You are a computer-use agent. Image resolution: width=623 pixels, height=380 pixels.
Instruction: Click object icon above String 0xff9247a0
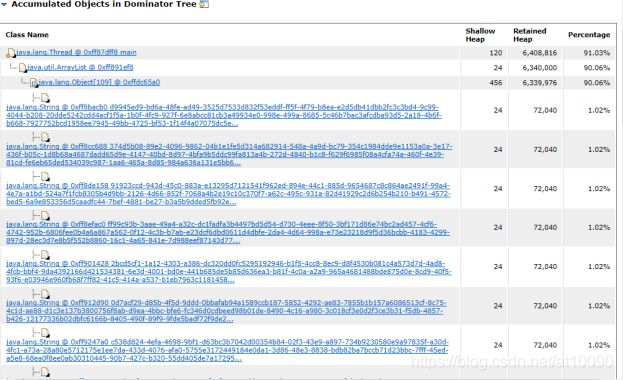click(x=45, y=333)
